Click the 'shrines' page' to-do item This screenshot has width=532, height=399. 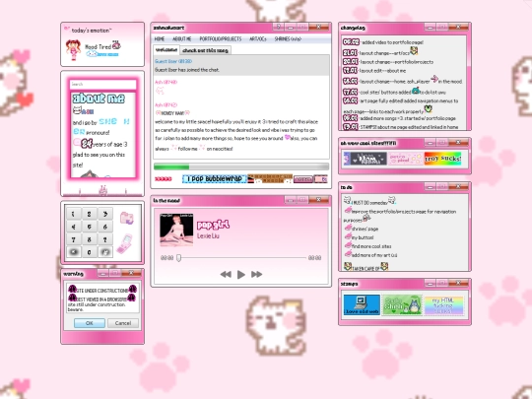365,229
